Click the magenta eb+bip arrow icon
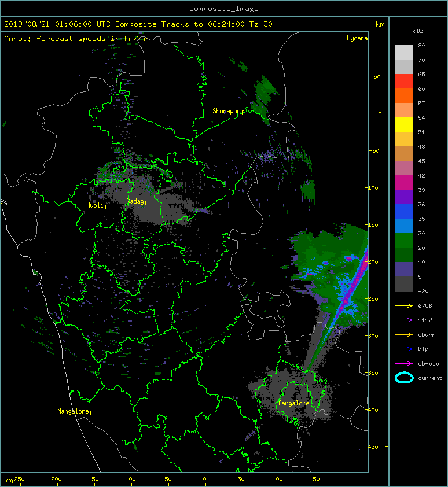The height and width of the screenshot is (487, 448). coord(404,364)
